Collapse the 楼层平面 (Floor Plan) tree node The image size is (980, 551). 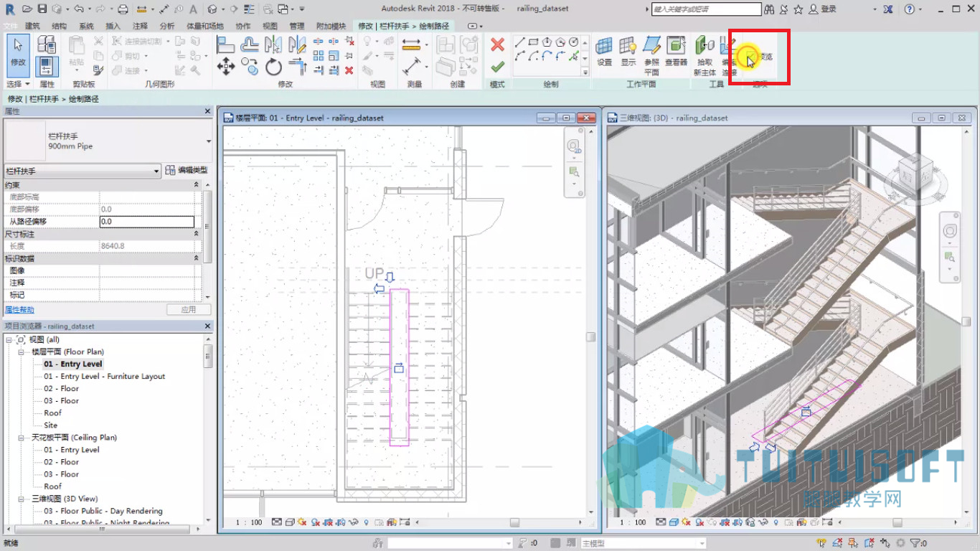[x=22, y=352]
